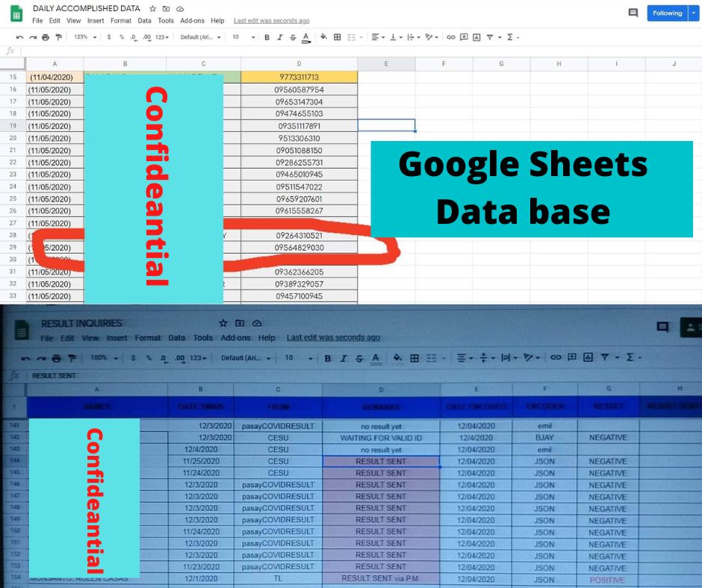Click Undo in the DAILY ACCOMPLISHED DATA toolbar

coord(19,37)
